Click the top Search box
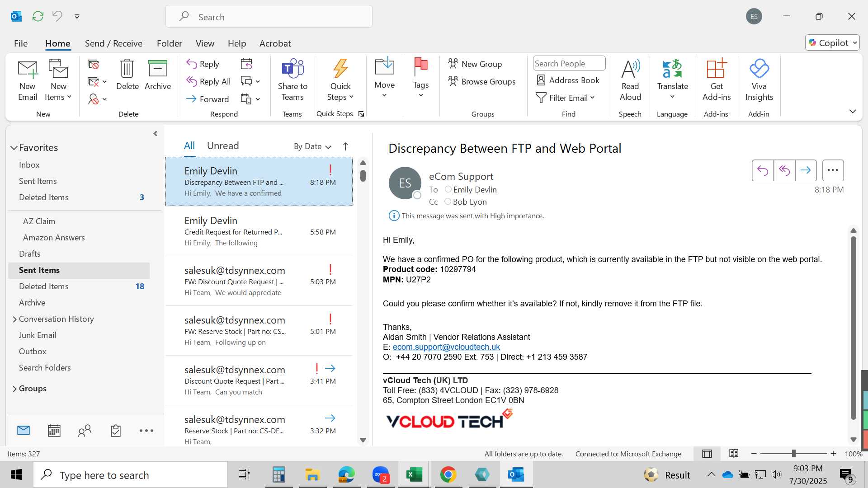 click(269, 17)
